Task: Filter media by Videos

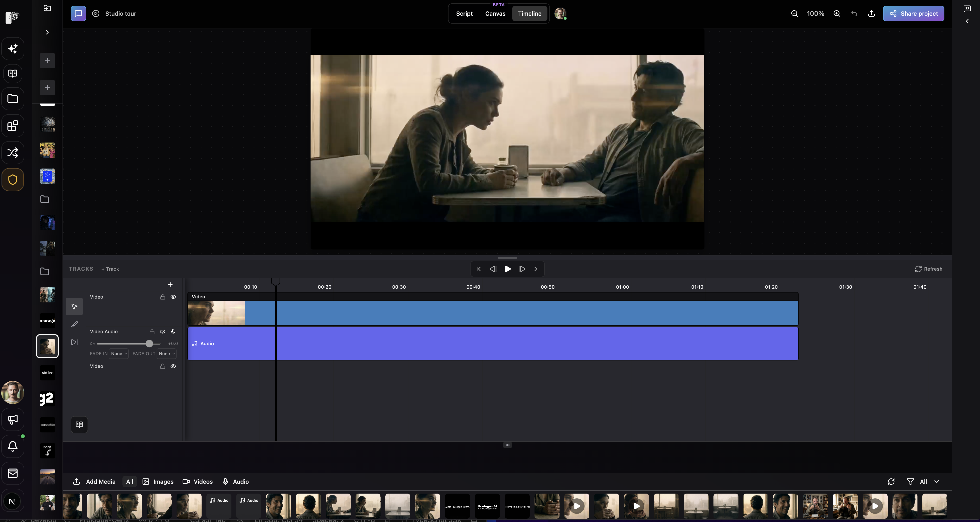Action: [198, 482]
